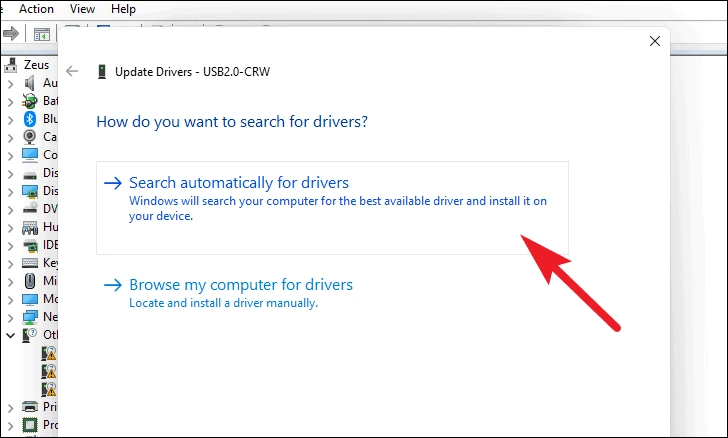The width and height of the screenshot is (728, 438).
Task: Click the Print queues printer icon
Action: coord(30,407)
